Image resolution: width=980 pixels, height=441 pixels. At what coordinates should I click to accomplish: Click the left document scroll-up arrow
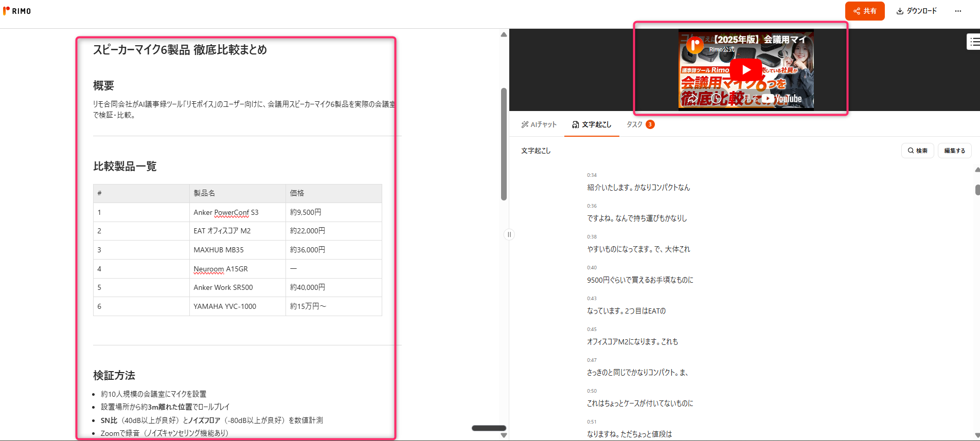pyautogui.click(x=504, y=35)
